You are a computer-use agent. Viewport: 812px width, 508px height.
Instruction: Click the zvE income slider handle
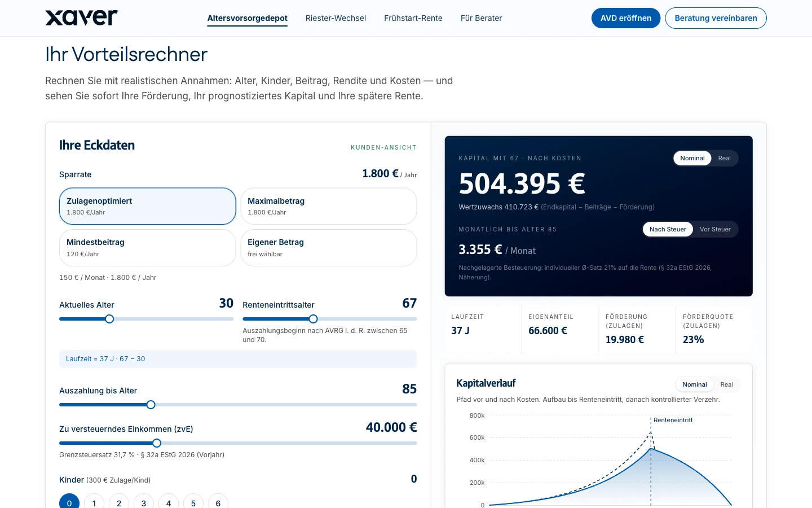[157, 443]
